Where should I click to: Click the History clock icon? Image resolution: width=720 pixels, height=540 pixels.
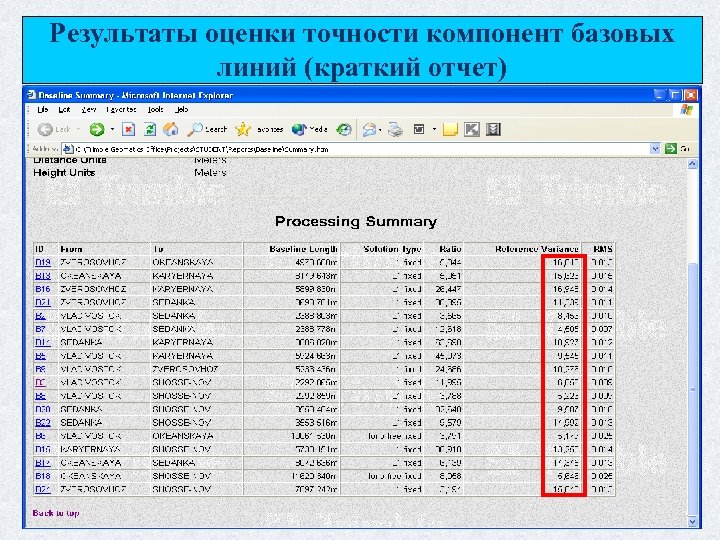(343, 129)
